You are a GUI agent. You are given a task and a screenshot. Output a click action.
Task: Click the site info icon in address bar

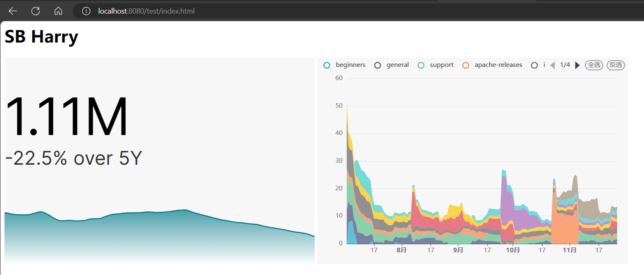click(86, 11)
